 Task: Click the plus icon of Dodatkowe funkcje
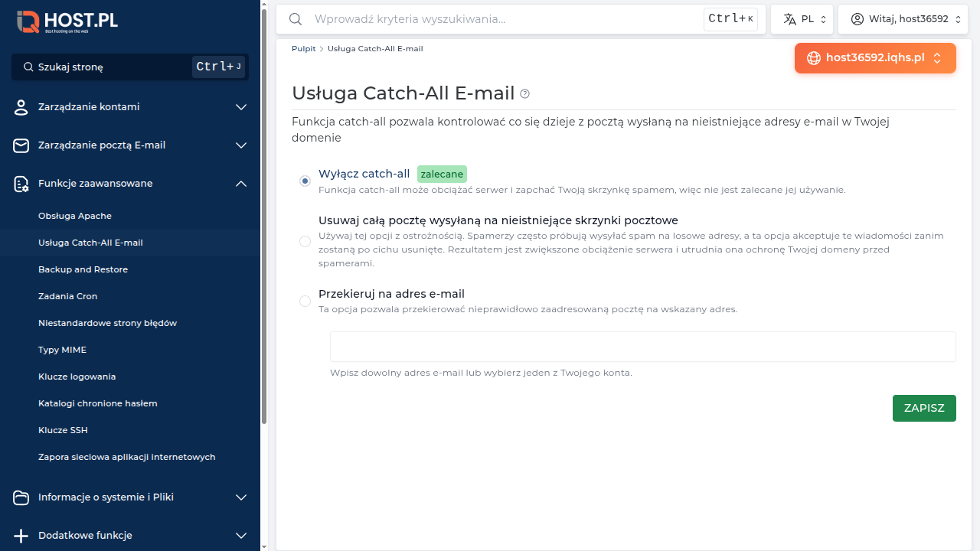tap(21, 536)
